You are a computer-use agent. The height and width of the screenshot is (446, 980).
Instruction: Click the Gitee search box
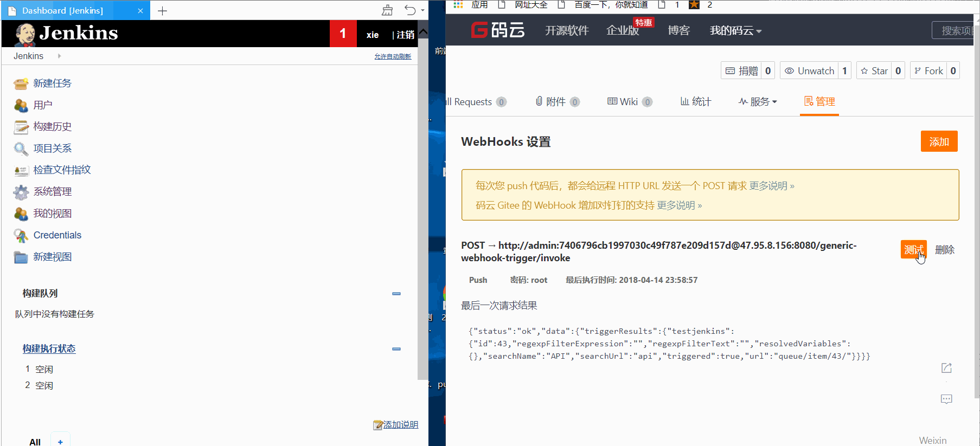pyautogui.click(x=953, y=30)
